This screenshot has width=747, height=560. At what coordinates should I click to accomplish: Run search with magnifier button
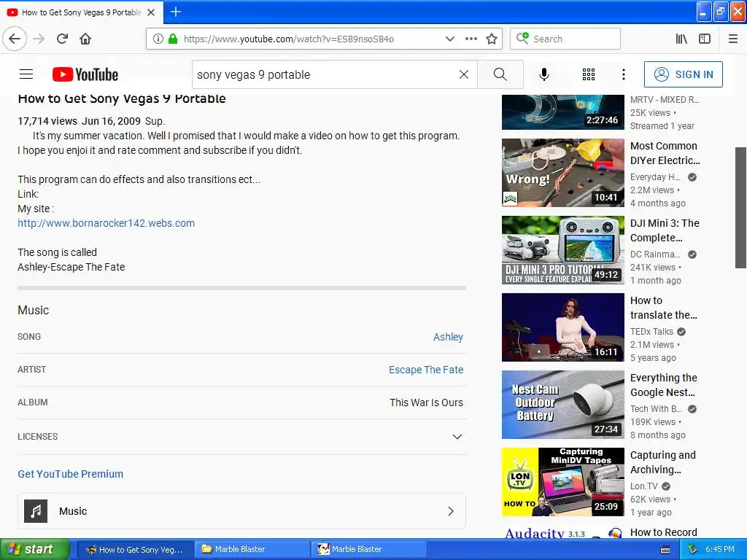[500, 74]
